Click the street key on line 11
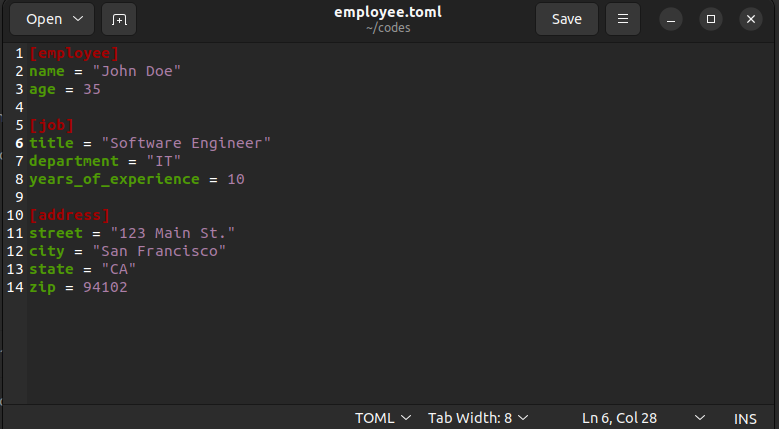Viewport: 779px width, 429px height. point(56,233)
